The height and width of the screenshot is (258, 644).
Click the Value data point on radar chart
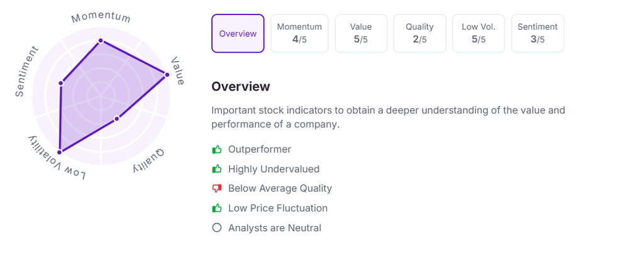167,75
